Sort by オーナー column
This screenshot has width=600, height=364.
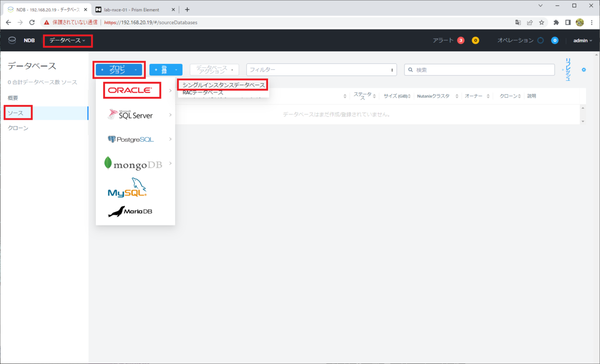pyautogui.click(x=476, y=96)
